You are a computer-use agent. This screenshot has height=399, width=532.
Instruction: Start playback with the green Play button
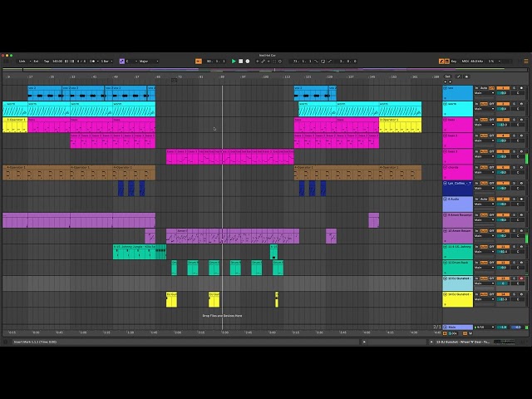pyautogui.click(x=234, y=61)
